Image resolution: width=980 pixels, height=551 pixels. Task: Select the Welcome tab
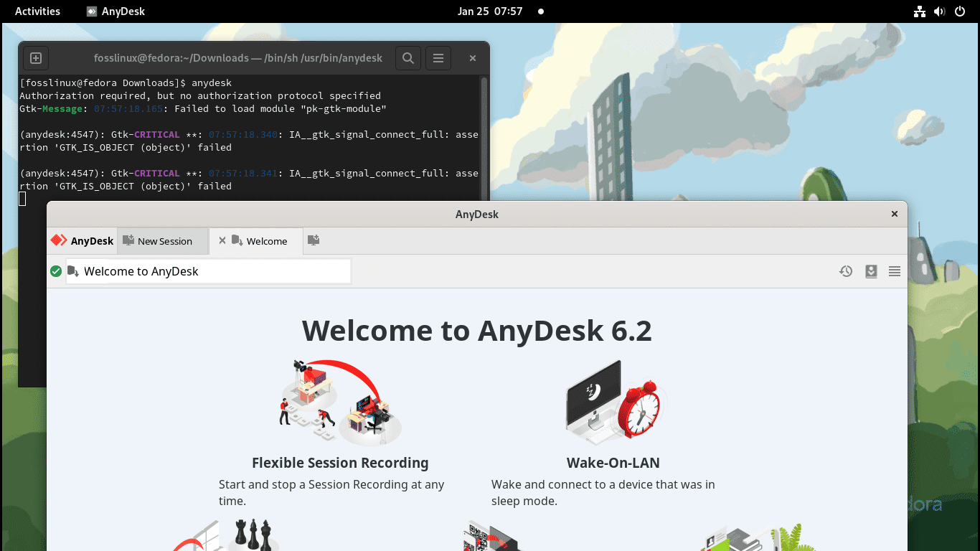click(x=265, y=240)
